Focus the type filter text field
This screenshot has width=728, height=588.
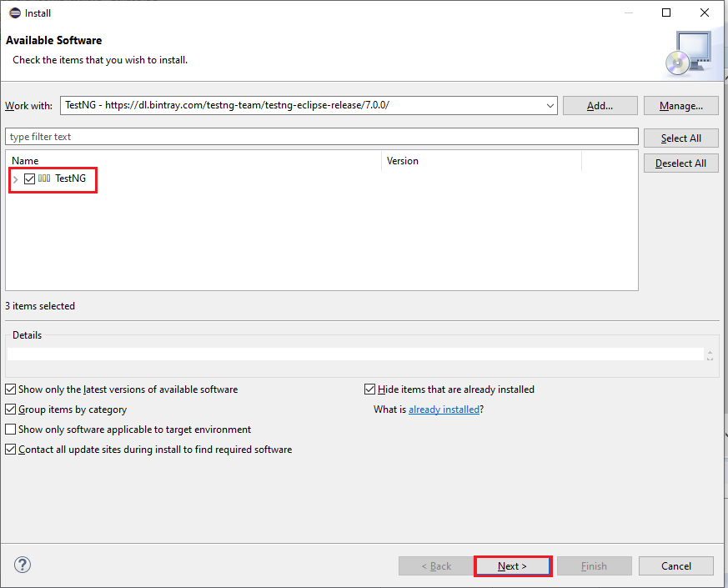coord(322,137)
